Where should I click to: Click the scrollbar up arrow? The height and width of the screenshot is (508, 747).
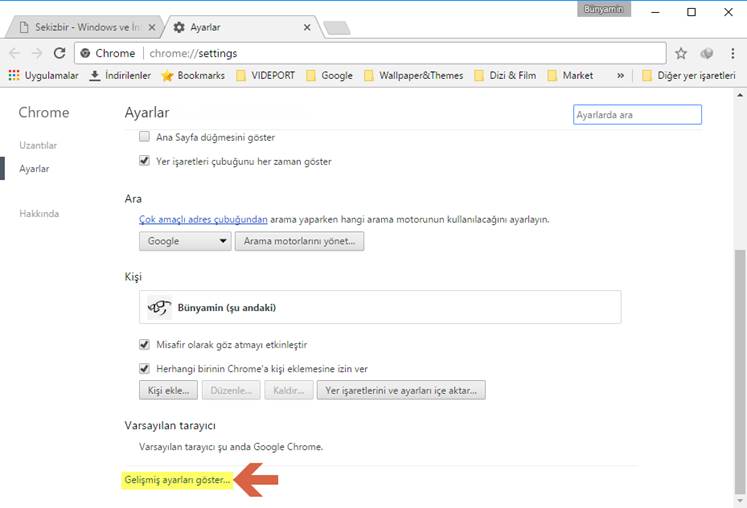pyautogui.click(x=739, y=95)
